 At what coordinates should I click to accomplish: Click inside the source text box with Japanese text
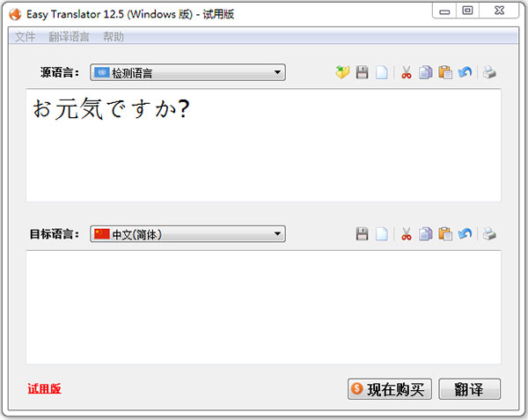(263, 145)
